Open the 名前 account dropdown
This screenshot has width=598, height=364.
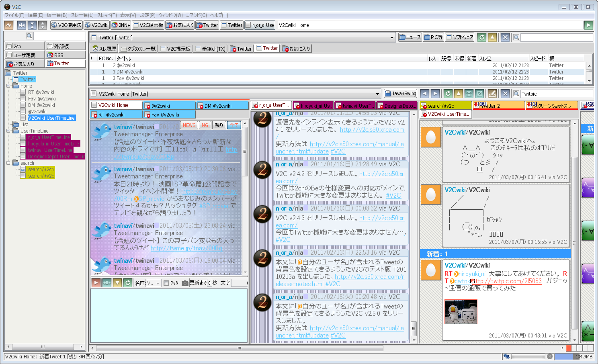153,283
